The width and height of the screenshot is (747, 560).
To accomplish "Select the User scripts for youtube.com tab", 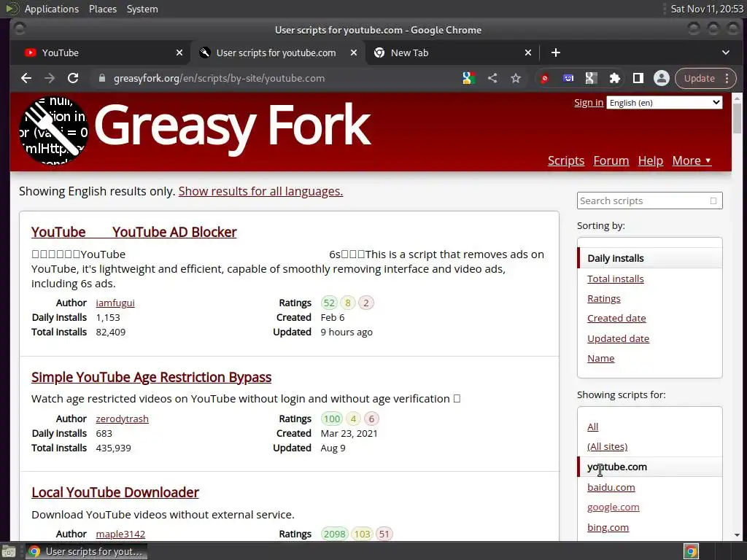I will coord(276,52).
